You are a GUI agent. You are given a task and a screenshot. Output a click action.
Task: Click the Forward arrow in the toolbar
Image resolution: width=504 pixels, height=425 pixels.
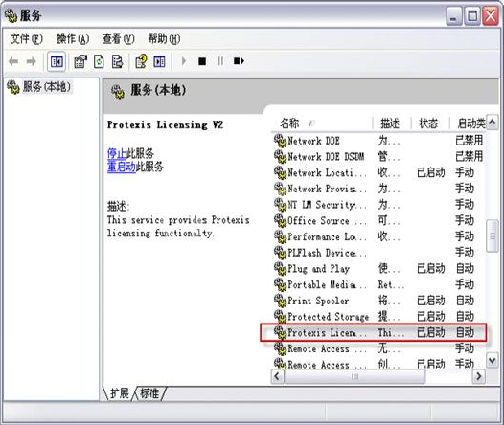(32, 61)
